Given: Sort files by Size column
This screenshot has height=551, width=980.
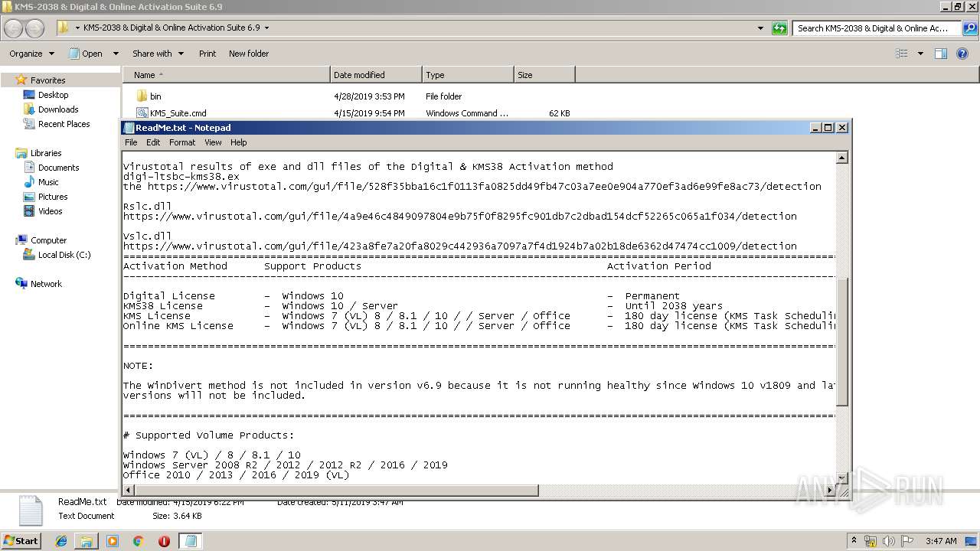Looking at the screenshot, I should click(x=544, y=75).
